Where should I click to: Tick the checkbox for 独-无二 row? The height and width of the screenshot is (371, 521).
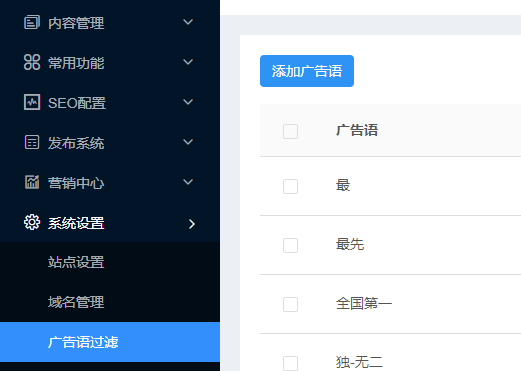click(x=290, y=363)
